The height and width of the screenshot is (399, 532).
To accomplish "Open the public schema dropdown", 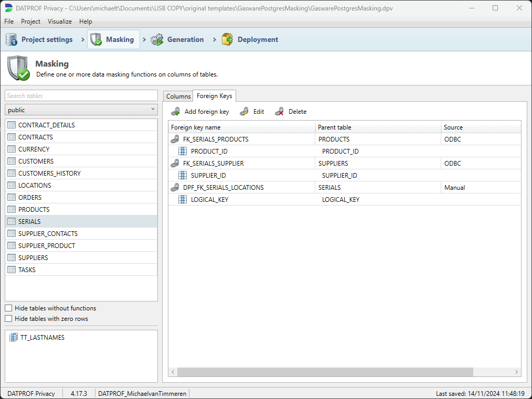I will [x=81, y=110].
